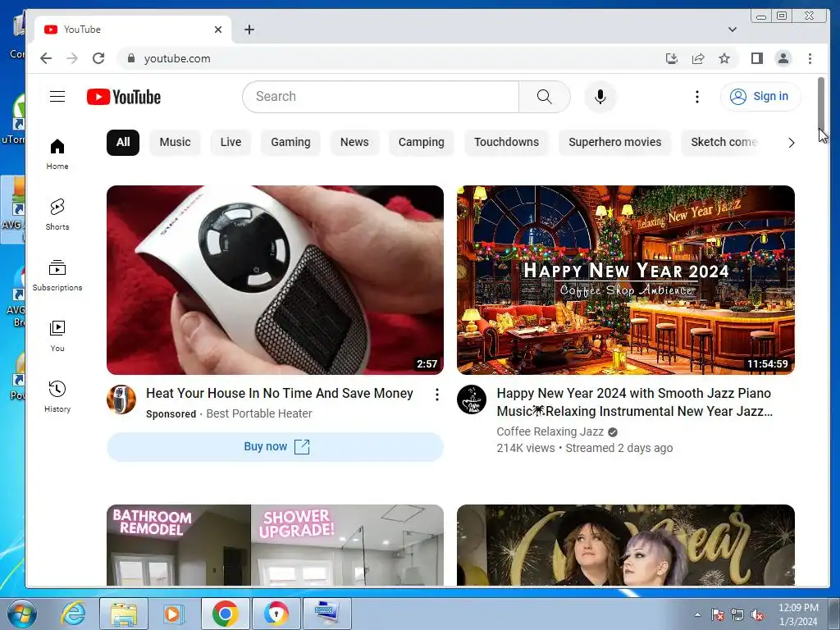
Task: Click the browser forward arrow
Action: click(x=72, y=58)
